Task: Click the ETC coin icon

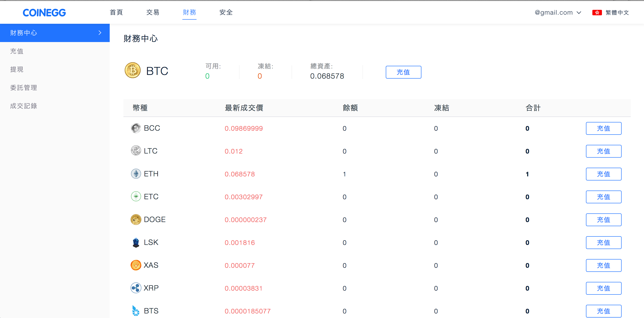Action: click(x=136, y=196)
